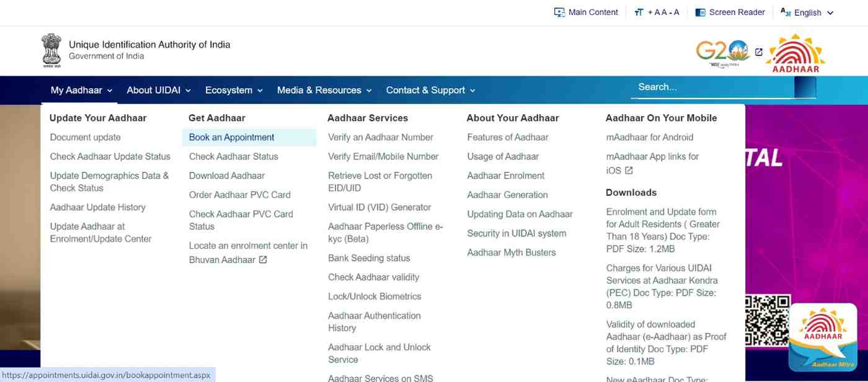Open the Aadhaar Mitra chatbot icon
The image size is (868, 382).
tap(822, 337)
